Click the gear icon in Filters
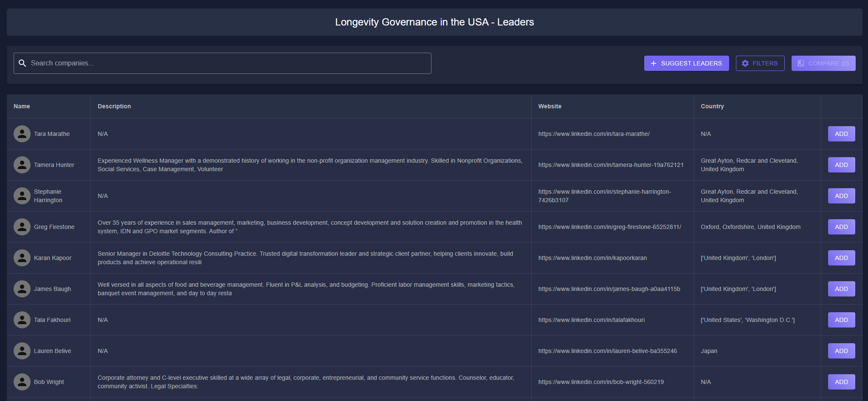The image size is (868, 401). click(745, 63)
